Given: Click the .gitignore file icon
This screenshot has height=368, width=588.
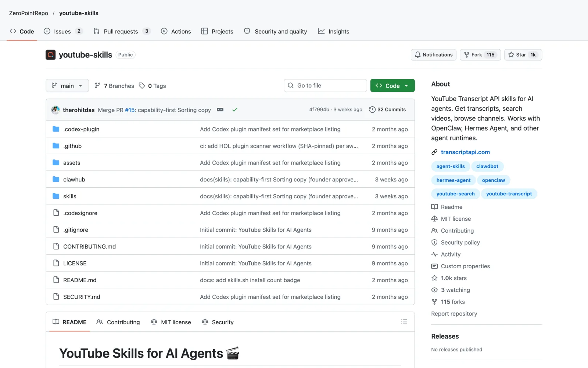Looking at the screenshot, I should [56, 230].
